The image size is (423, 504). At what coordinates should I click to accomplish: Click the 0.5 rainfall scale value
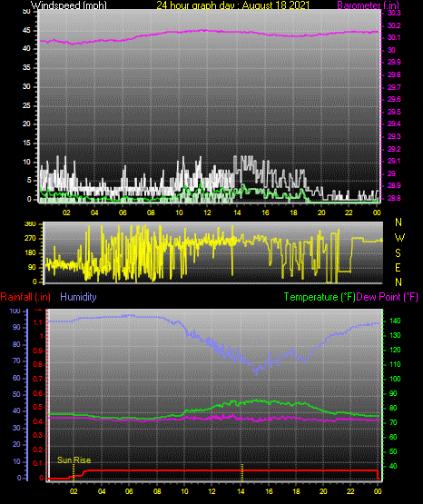(x=38, y=407)
